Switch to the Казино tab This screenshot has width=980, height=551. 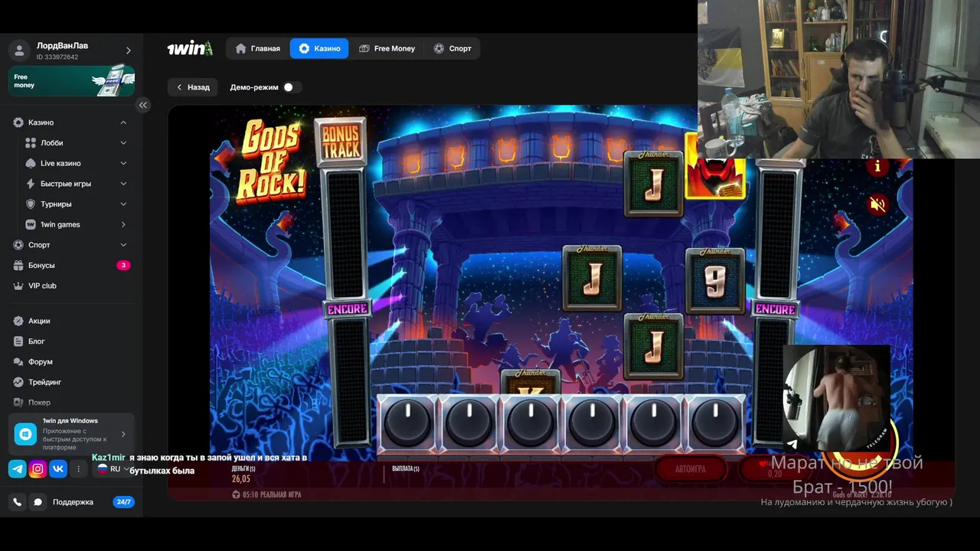(x=319, y=48)
